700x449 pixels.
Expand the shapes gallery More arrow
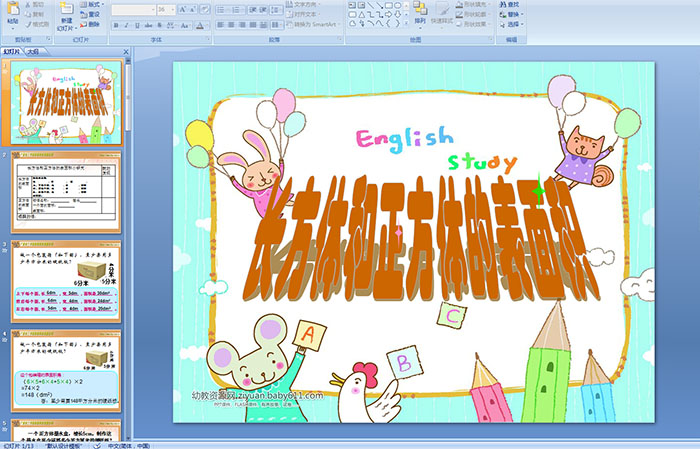pyautogui.click(x=406, y=24)
